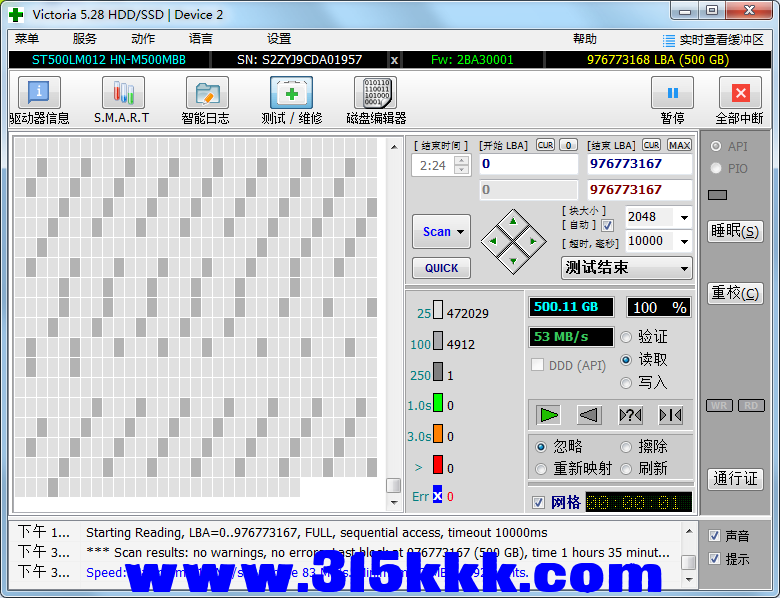780x598 pixels.
Task: Click CUR button beside end LBA
Action: tap(651, 145)
